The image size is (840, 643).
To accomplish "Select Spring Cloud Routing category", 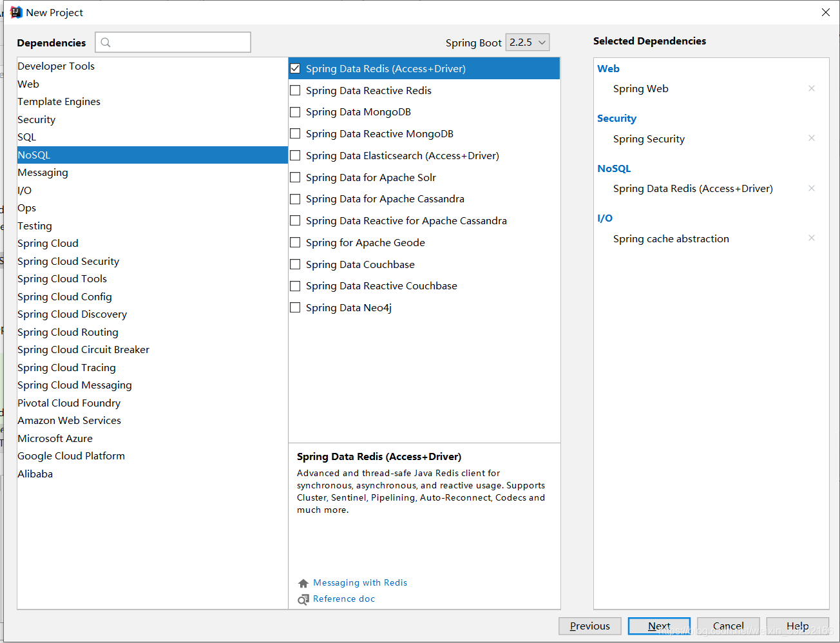I will pos(152,332).
